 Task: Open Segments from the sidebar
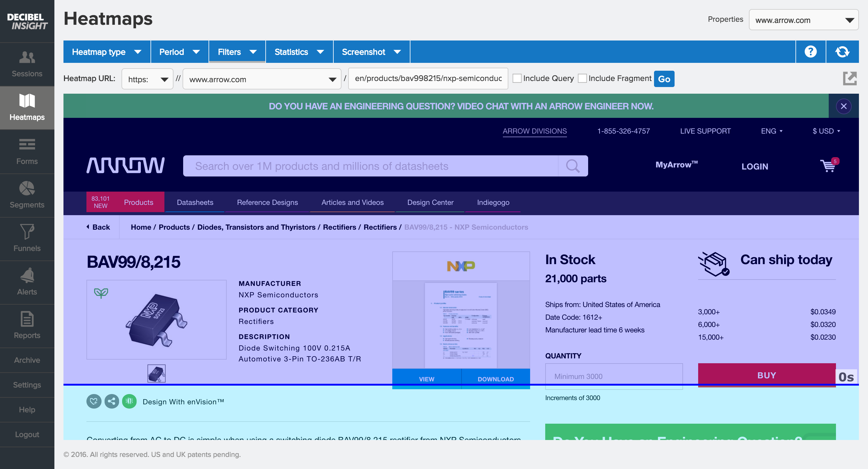point(27,196)
